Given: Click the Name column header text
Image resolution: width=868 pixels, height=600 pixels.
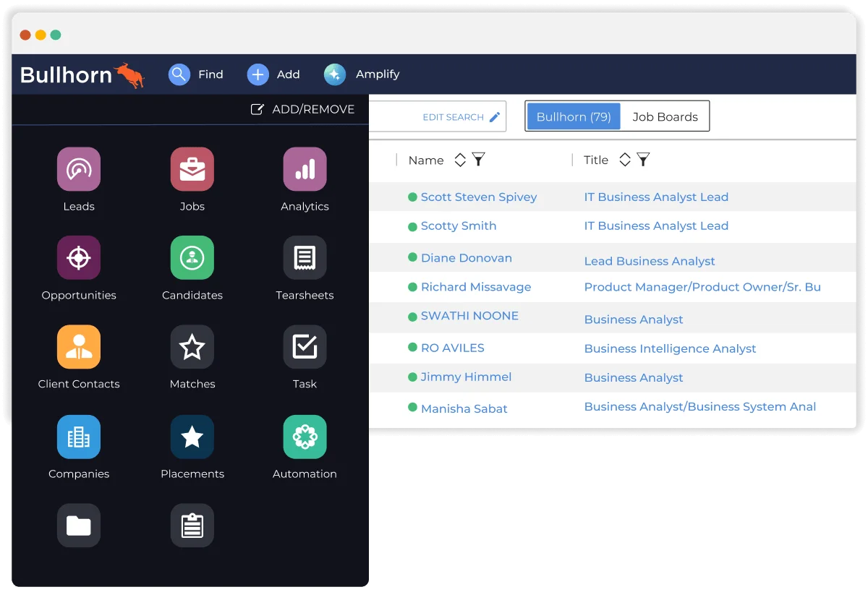Looking at the screenshot, I should pyautogui.click(x=426, y=160).
